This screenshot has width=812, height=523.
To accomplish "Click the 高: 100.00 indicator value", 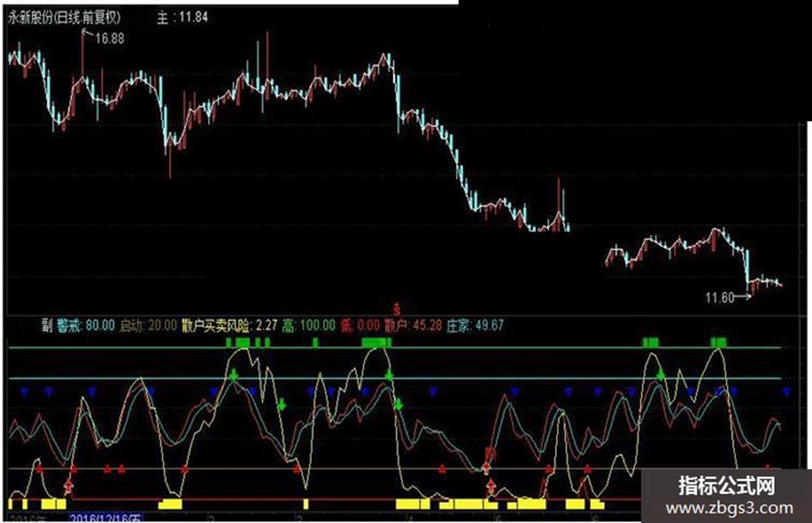I will 309,325.
